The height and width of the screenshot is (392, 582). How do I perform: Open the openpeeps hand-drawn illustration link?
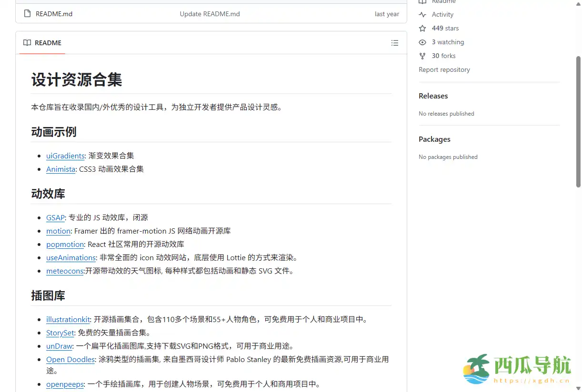65,384
